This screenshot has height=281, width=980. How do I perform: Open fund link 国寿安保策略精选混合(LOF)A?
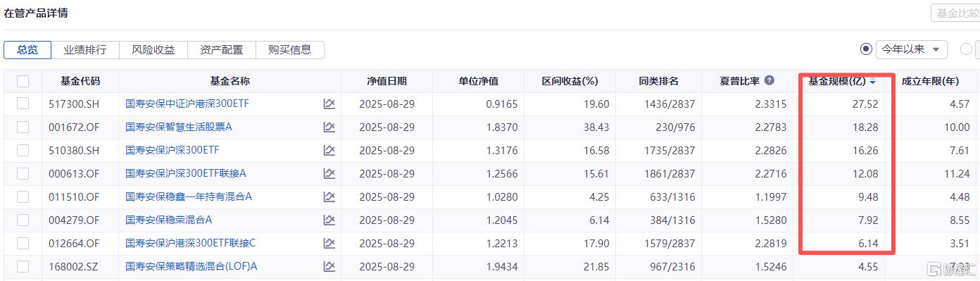click(x=191, y=267)
